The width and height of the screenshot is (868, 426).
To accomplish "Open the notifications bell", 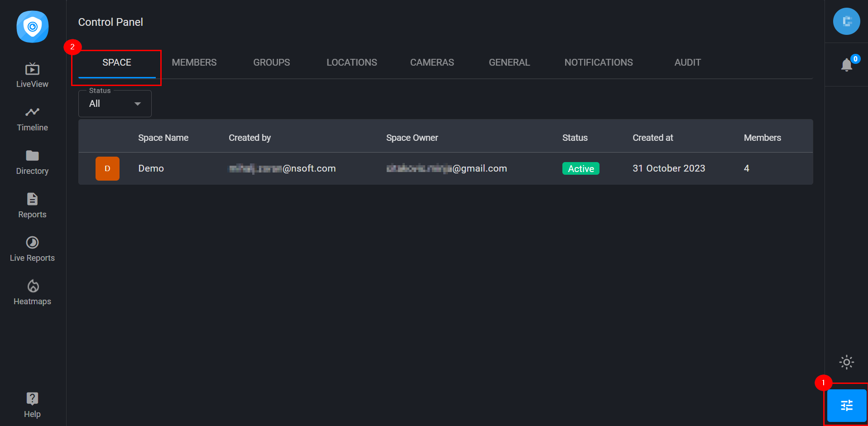I will (846, 65).
